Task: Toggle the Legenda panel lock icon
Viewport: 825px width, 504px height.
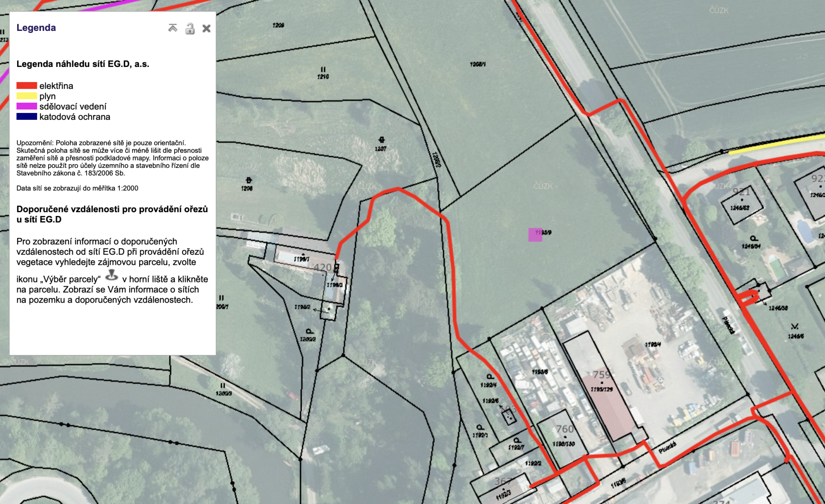Action: [x=190, y=29]
